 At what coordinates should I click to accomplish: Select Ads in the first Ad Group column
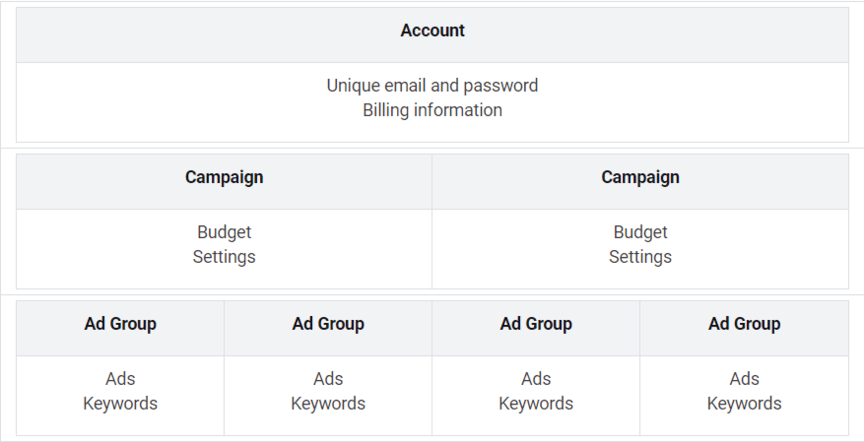[120, 379]
